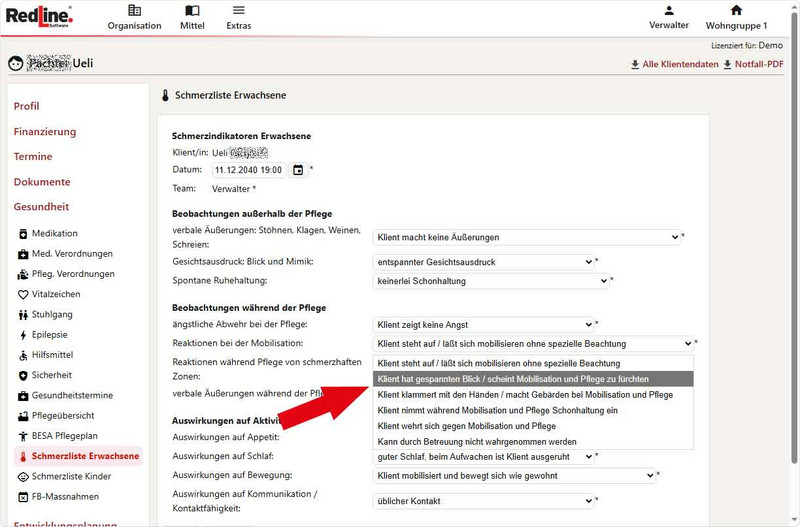Open the Mittel book icon
The height and width of the screenshot is (527, 800).
tap(192, 11)
